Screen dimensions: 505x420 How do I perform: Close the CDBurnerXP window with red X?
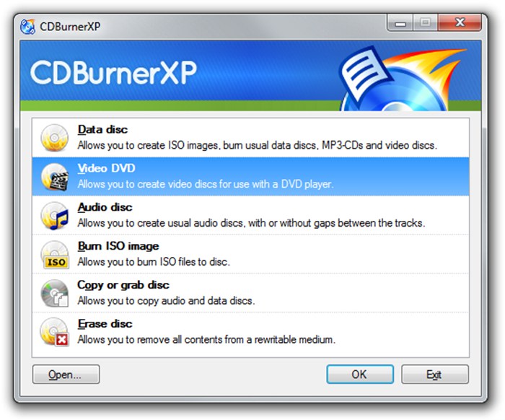(x=460, y=23)
